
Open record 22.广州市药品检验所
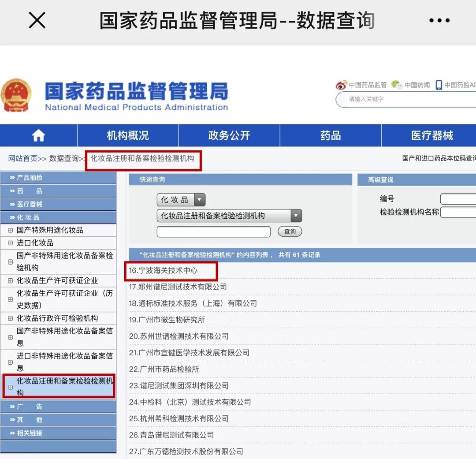point(164,369)
